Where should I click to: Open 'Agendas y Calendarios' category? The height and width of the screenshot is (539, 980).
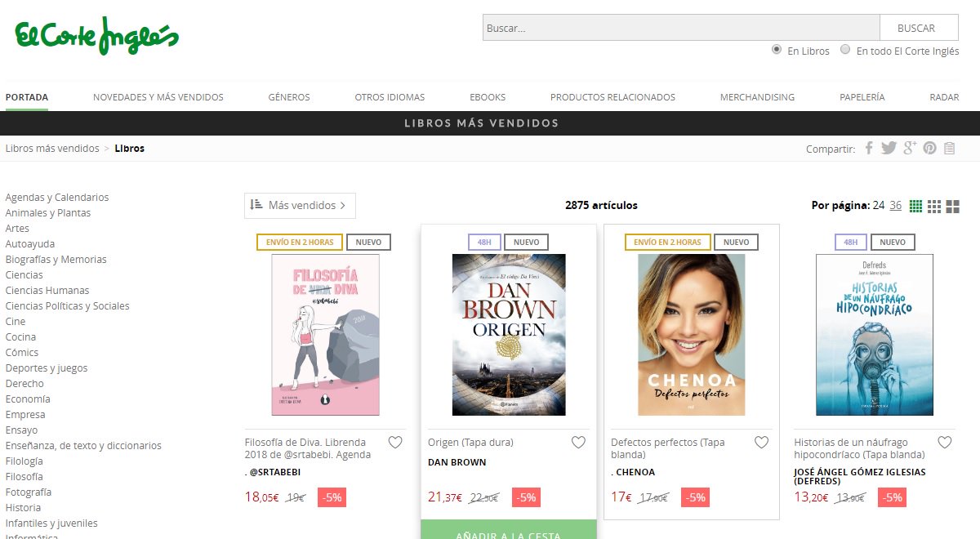[x=57, y=198]
